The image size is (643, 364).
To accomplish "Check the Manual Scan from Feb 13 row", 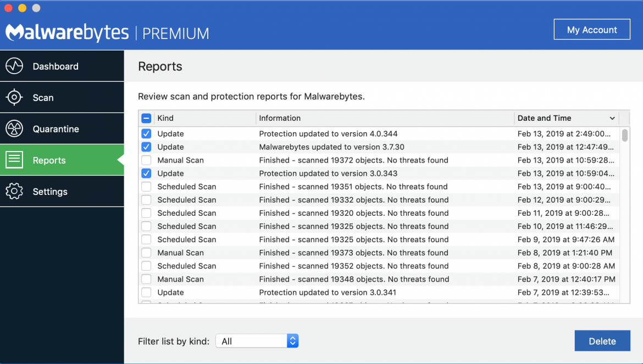I will click(146, 160).
